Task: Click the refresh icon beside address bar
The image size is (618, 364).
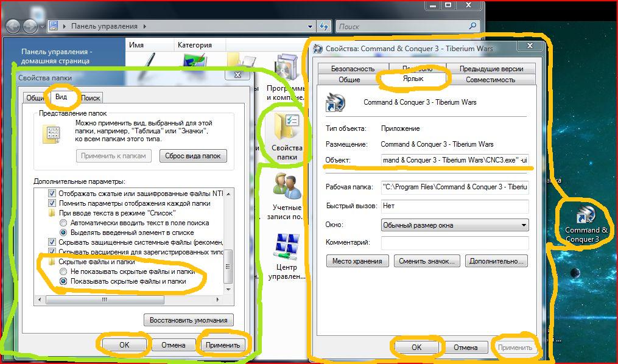Action: [x=324, y=26]
